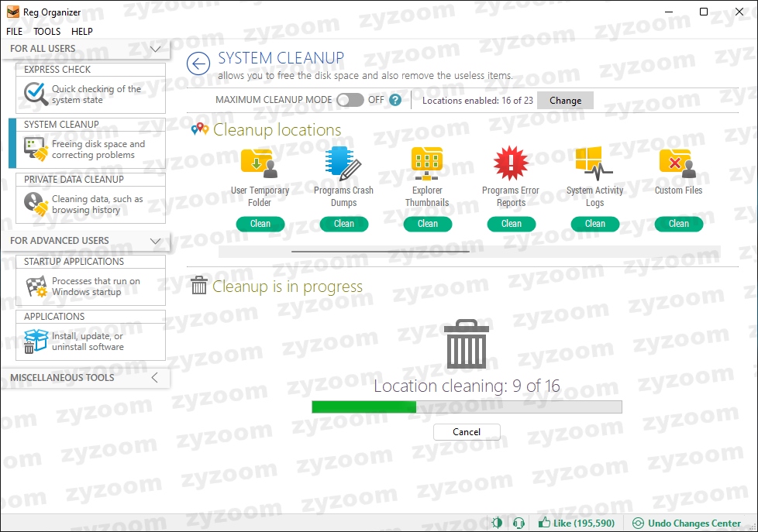Open Startup Applications via its flag icon

tap(36, 286)
